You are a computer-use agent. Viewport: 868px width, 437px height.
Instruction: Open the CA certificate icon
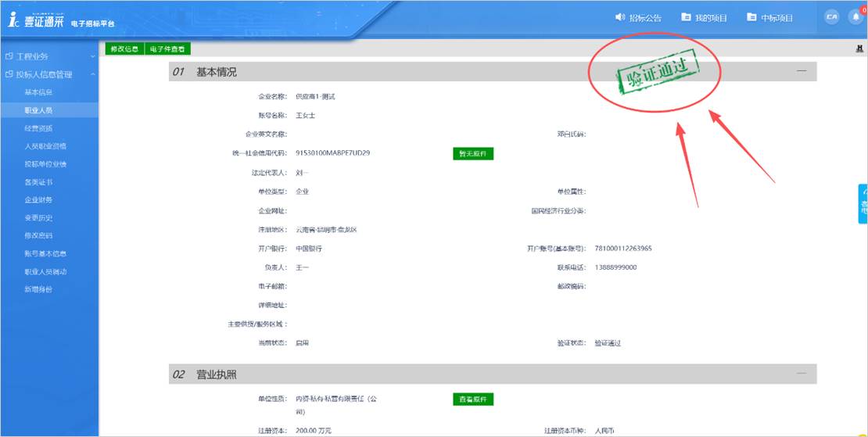click(x=832, y=17)
